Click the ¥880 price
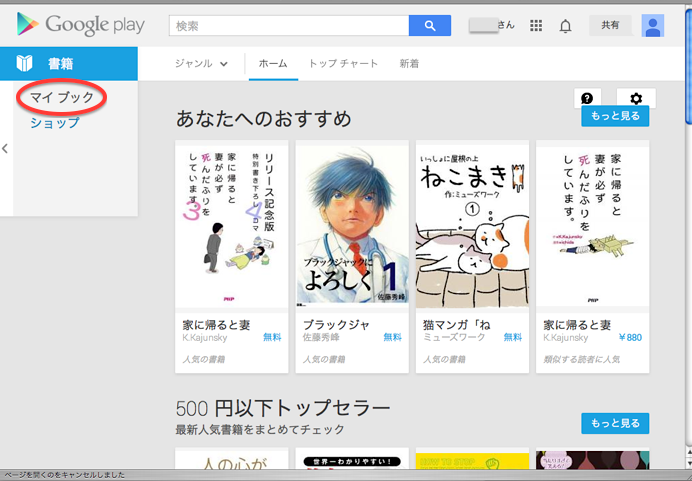692x481 pixels. (x=630, y=338)
